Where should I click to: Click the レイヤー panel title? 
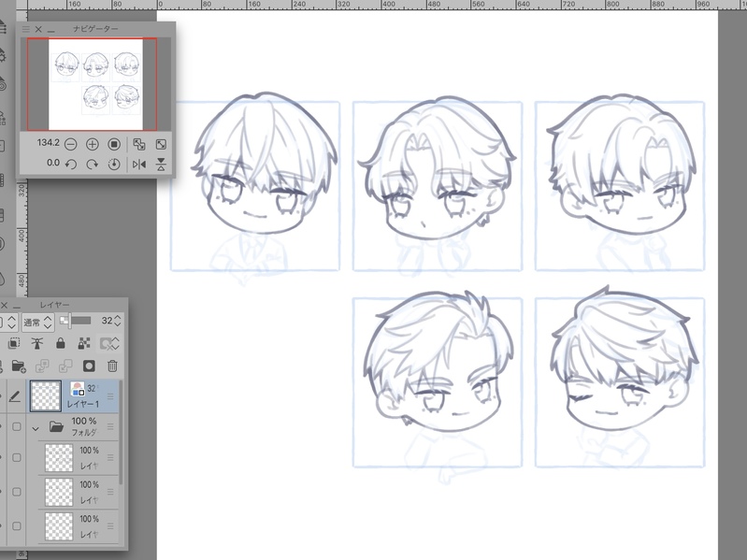(x=55, y=305)
